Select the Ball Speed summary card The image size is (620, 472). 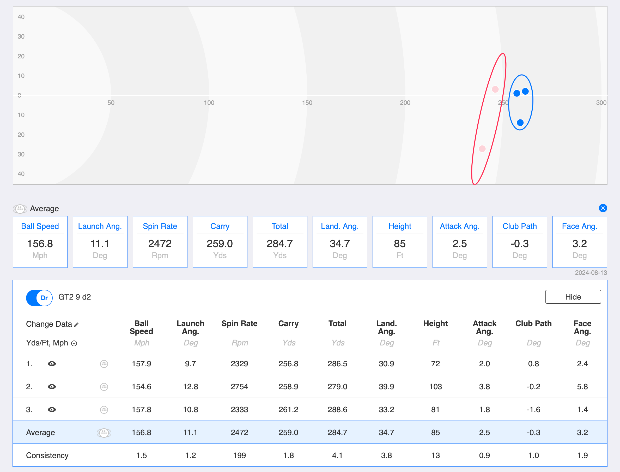(x=41, y=241)
